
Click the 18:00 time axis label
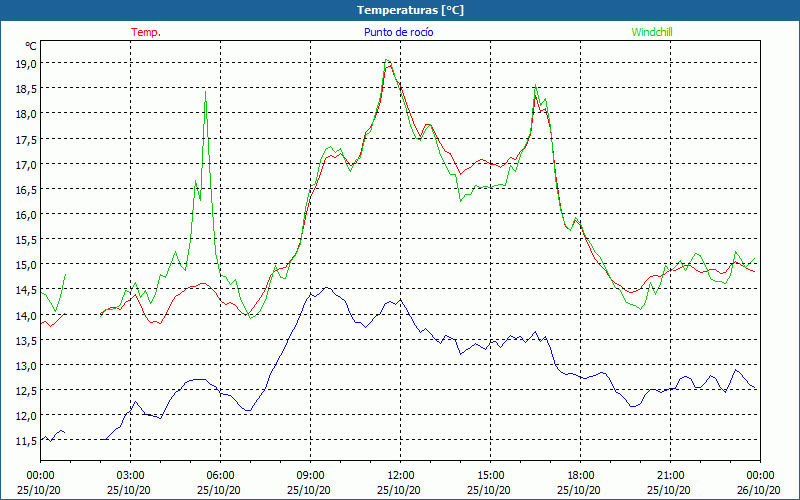[x=581, y=476]
